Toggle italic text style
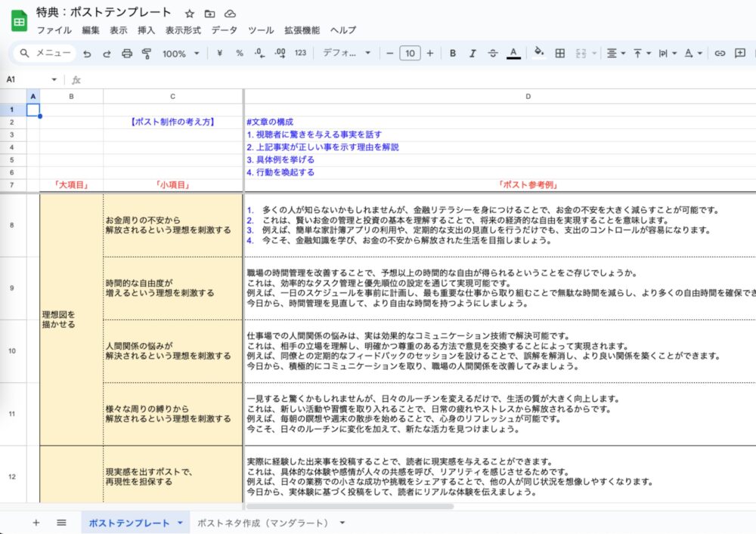Image resolution: width=756 pixels, height=534 pixels. click(x=472, y=54)
